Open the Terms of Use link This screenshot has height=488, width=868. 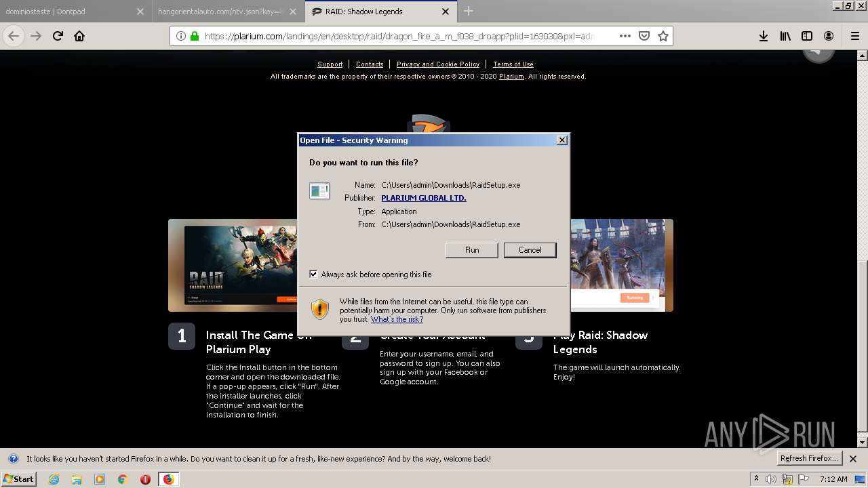pyautogui.click(x=513, y=64)
